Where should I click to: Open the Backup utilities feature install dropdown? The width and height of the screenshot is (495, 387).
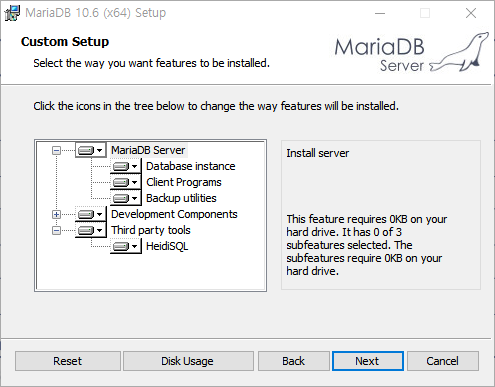point(126,198)
